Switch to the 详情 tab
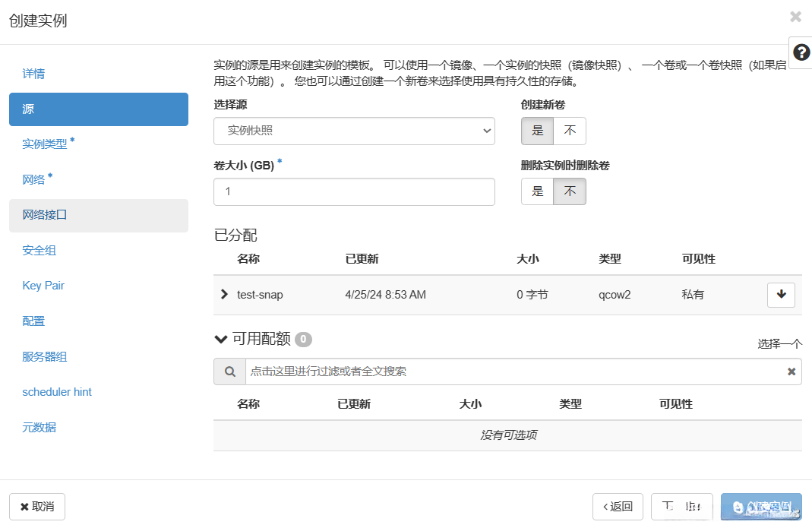The width and height of the screenshot is (812, 528). tap(33, 74)
